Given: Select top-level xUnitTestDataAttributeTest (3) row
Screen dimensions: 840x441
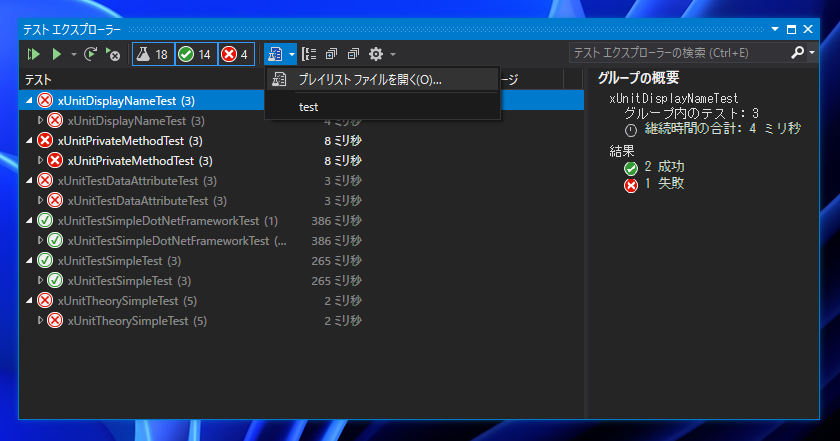Looking at the screenshot, I should point(302,181).
